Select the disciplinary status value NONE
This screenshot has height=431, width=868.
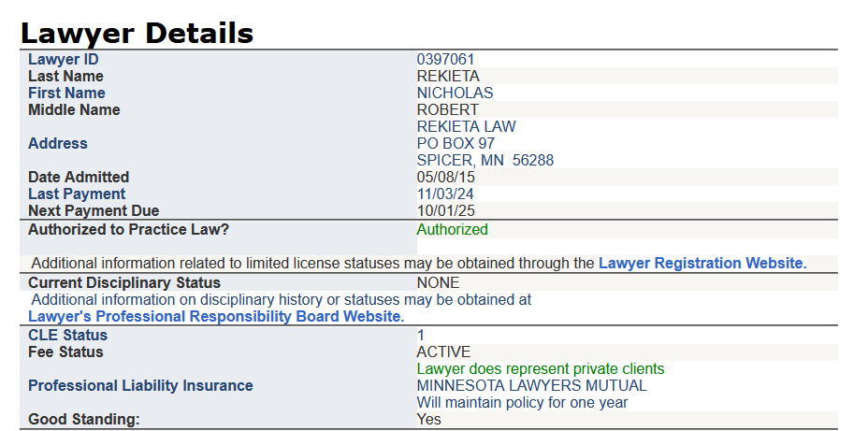438,282
